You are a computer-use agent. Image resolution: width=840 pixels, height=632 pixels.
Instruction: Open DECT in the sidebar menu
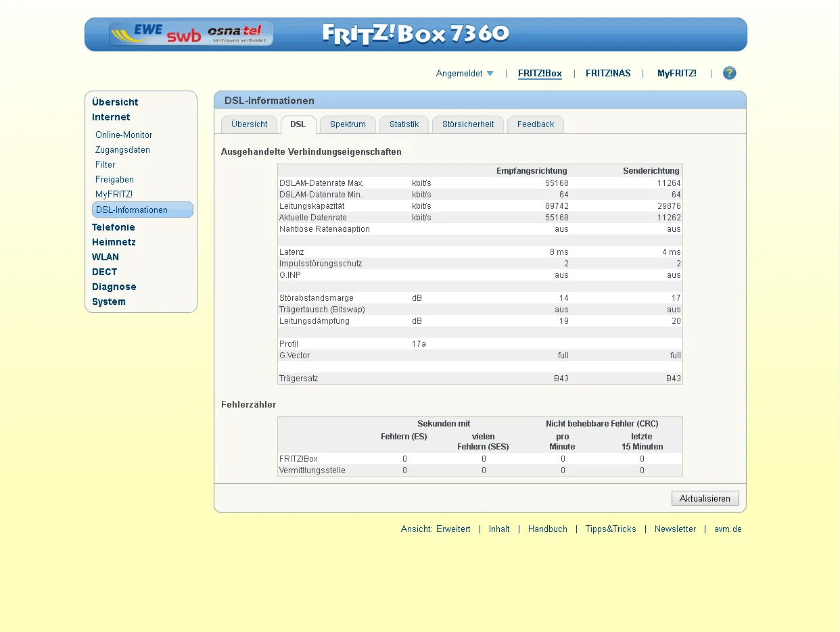pyautogui.click(x=105, y=272)
